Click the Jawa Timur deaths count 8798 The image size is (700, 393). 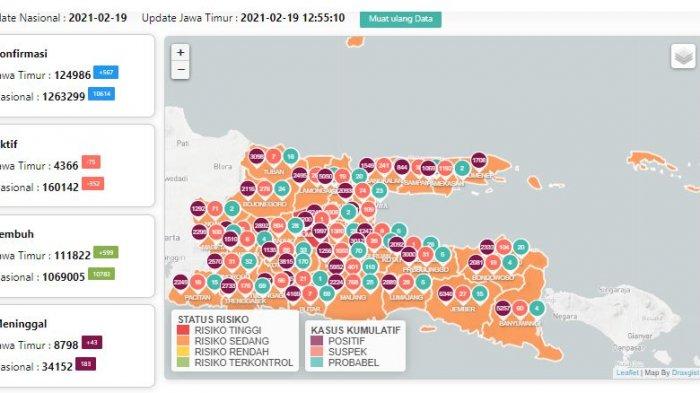66,346
